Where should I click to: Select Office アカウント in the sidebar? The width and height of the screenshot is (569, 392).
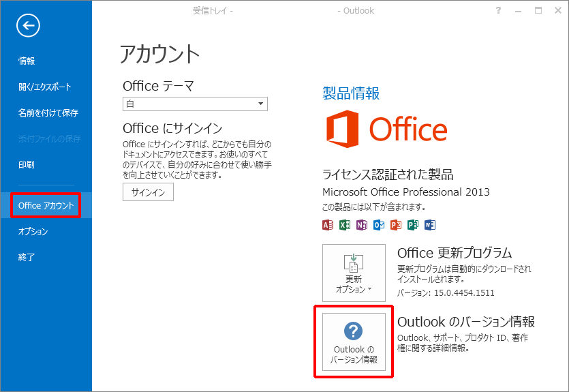pyautogui.click(x=46, y=205)
